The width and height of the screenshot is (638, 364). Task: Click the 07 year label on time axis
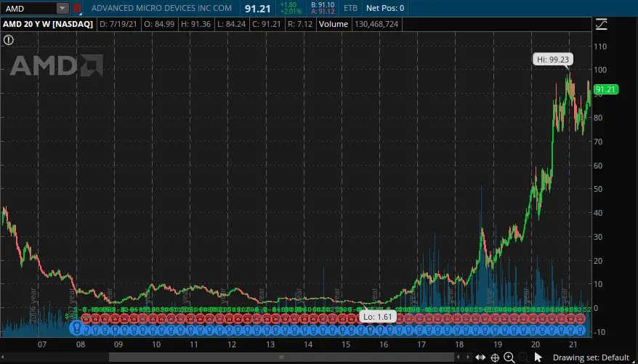pyautogui.click(x=42, y=344)
